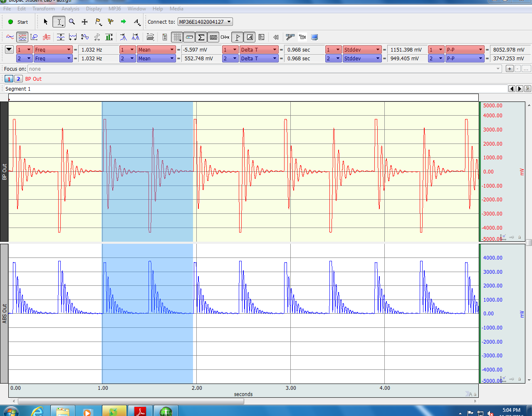This screenshot has height=416, width=532.
Task: Toggle channel 1 visibility box
Action: (9, 79)
